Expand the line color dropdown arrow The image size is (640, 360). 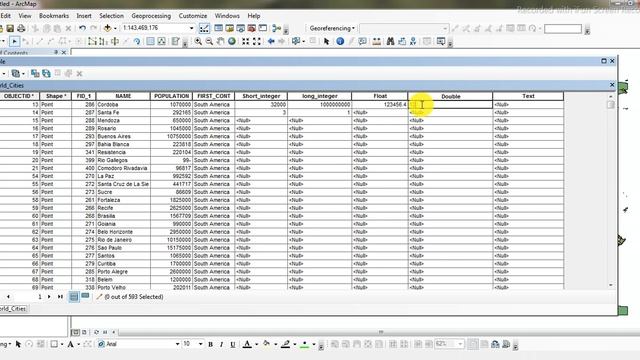(x=295, y=344)
